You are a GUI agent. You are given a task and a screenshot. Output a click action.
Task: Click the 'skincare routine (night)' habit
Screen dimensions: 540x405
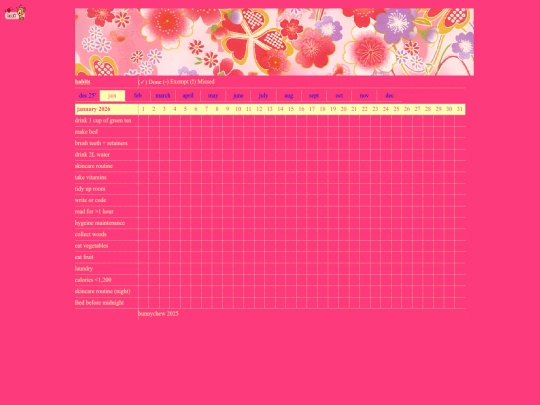tap(103, 291)
